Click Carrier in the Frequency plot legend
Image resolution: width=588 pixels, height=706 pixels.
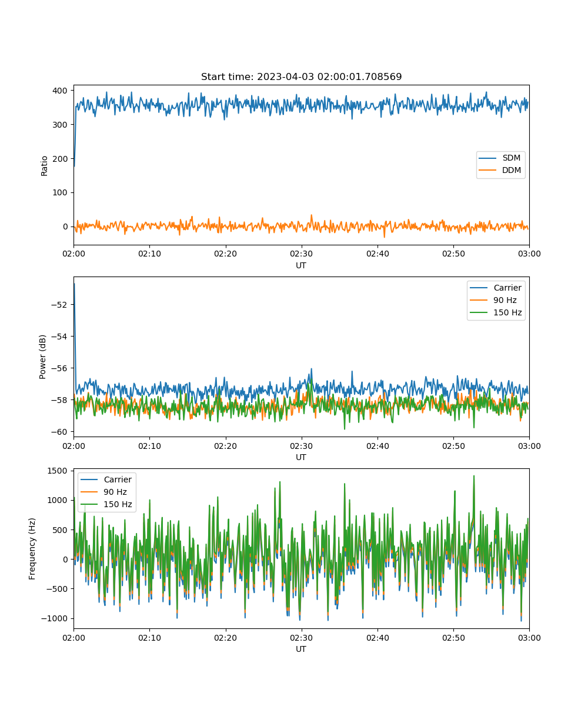pos(118,479)
